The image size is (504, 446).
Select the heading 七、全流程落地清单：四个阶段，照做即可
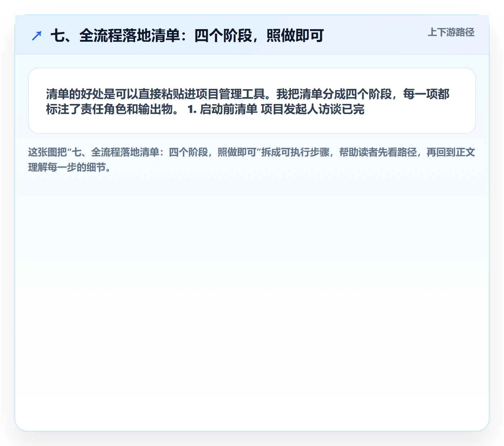click(x=187, y=35)
